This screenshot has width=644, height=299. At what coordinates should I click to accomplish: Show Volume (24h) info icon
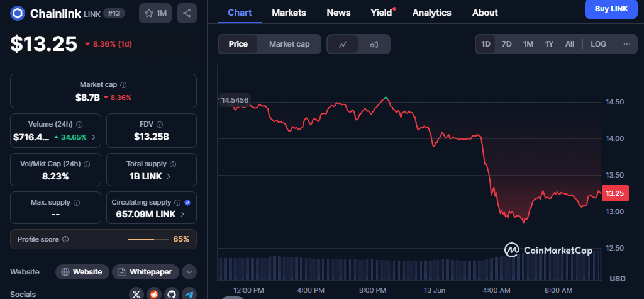pos(79,124)
